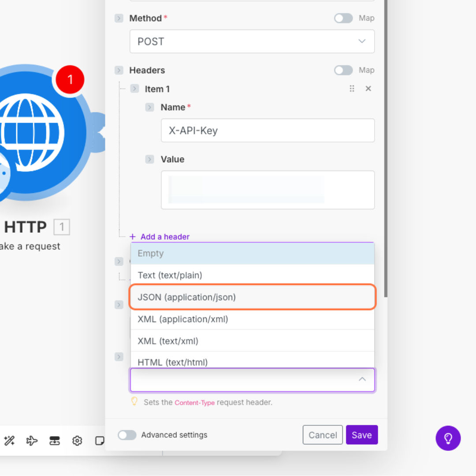Choose HTML (text/html) option
The image size is (476, 476).
[x=252, y=361]
